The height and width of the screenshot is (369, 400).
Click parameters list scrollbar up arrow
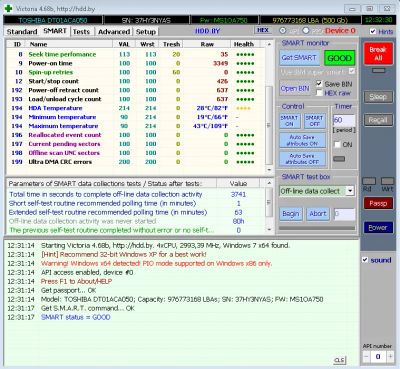pyautogui.click(x=269, y=183)
